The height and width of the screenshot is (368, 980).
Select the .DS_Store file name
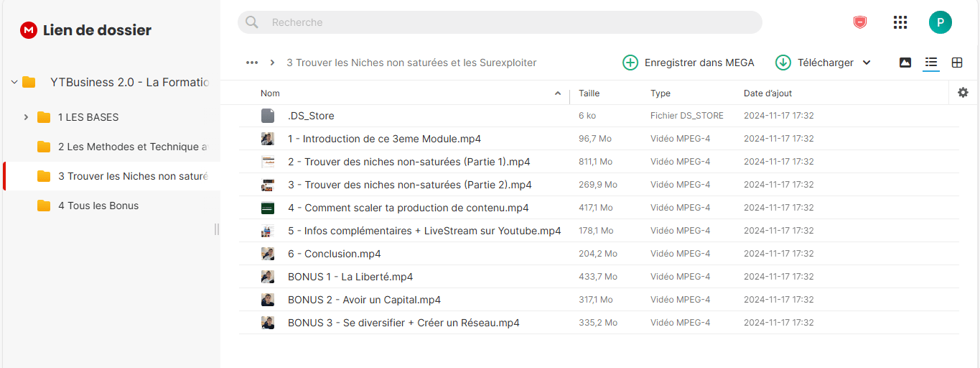click(x=311, y=116)
